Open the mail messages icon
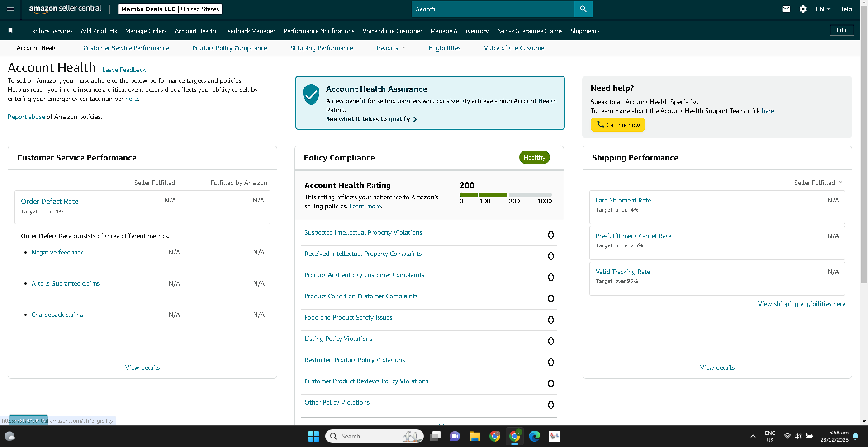The height and width of the screenshot is (447, 868). point(786,9)
